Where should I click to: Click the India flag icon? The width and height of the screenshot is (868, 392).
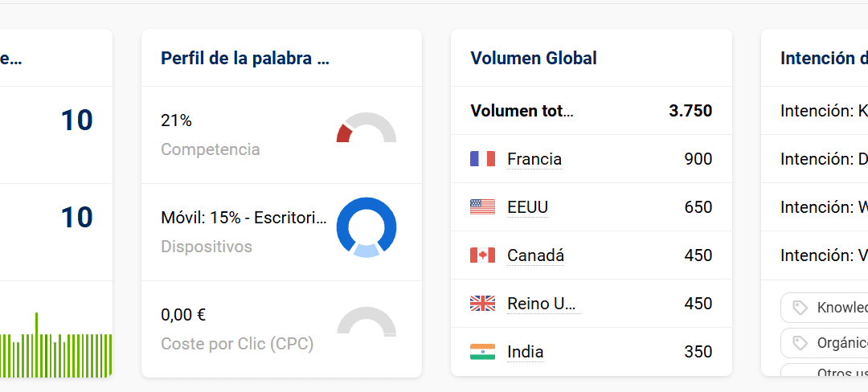click(x=482, y=352)
